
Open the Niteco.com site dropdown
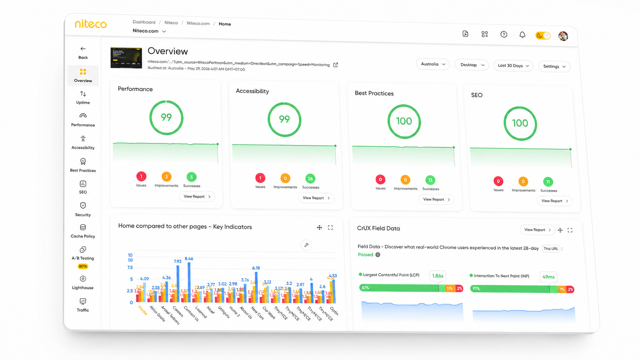[x=149, y=31]
